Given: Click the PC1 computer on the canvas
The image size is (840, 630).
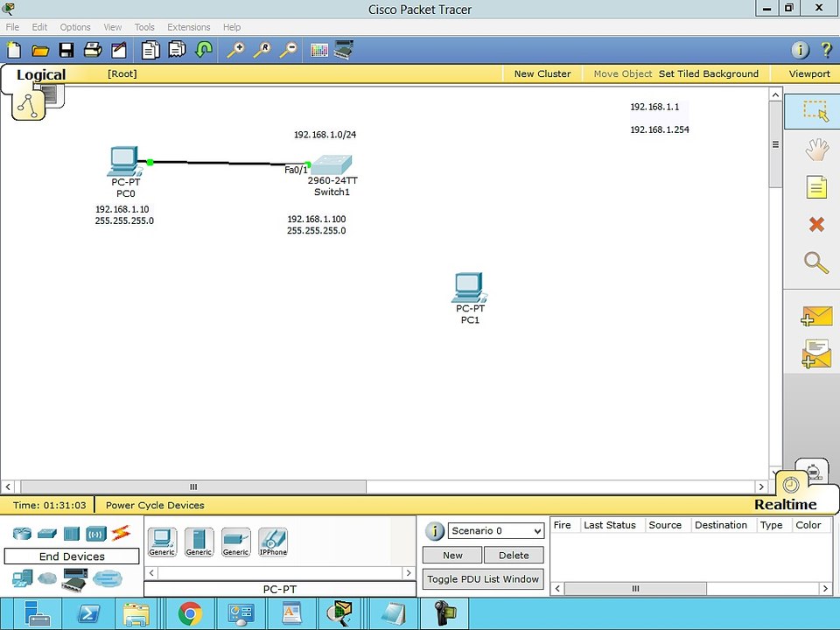Looking at the screenshot, I should 469,288.
